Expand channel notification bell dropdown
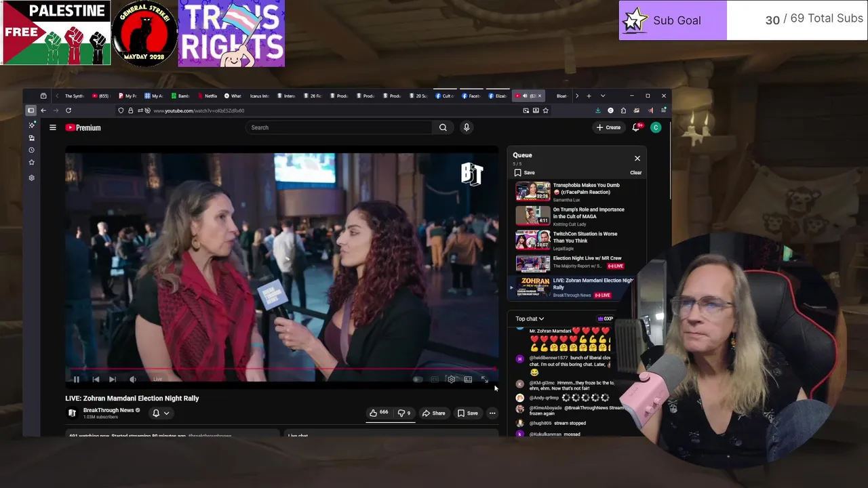This screenshot has height=488, width=868. (161, 413)
